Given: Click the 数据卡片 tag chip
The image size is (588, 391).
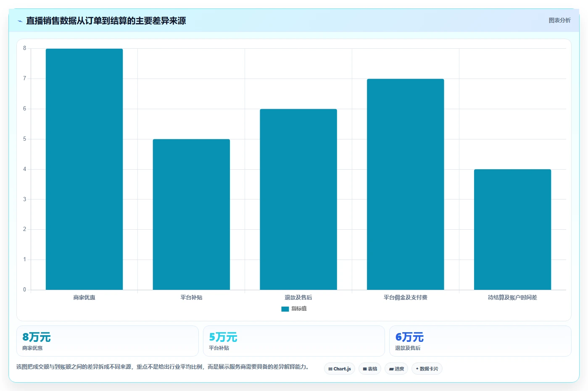Looking at the screenshot, I should click(x=427, y=369).
